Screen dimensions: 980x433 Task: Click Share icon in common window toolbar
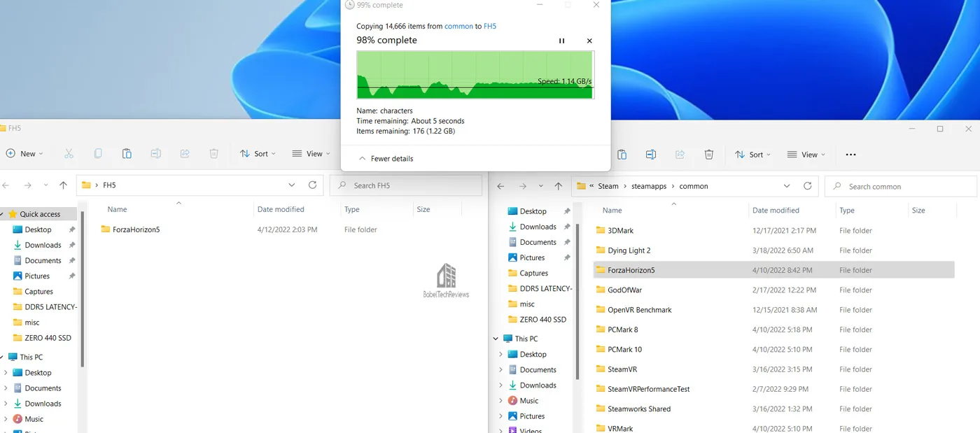[x=680, y=155]
